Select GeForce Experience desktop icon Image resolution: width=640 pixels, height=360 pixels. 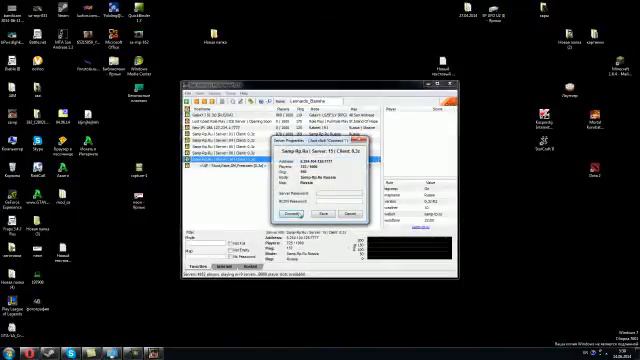12,199
